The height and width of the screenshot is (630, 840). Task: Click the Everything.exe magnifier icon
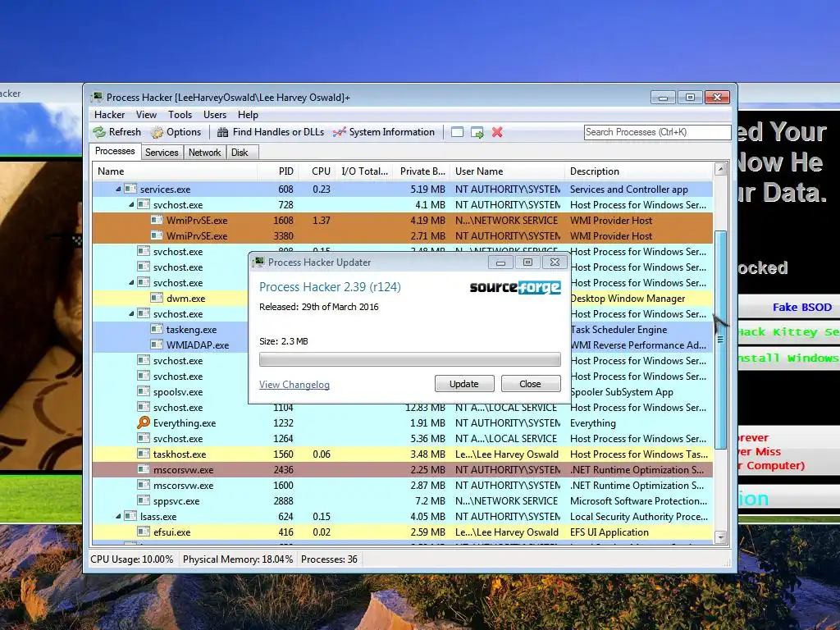143,422
